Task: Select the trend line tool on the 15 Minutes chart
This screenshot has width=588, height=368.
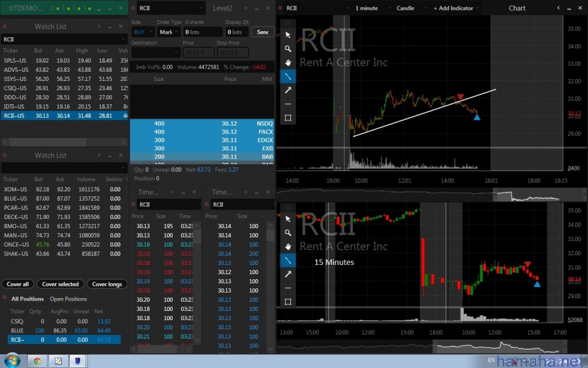Action: coord(288,260)
